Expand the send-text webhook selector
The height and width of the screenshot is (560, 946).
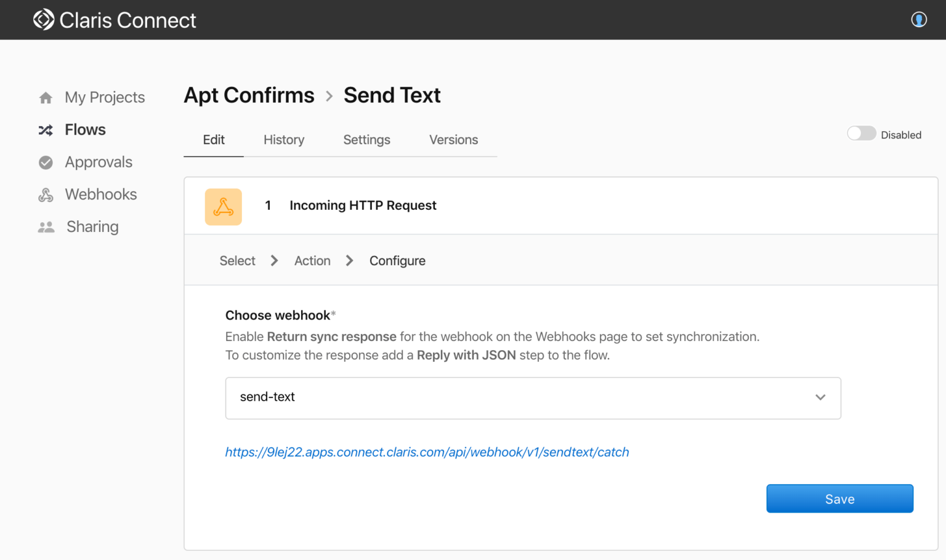[820, 398]
